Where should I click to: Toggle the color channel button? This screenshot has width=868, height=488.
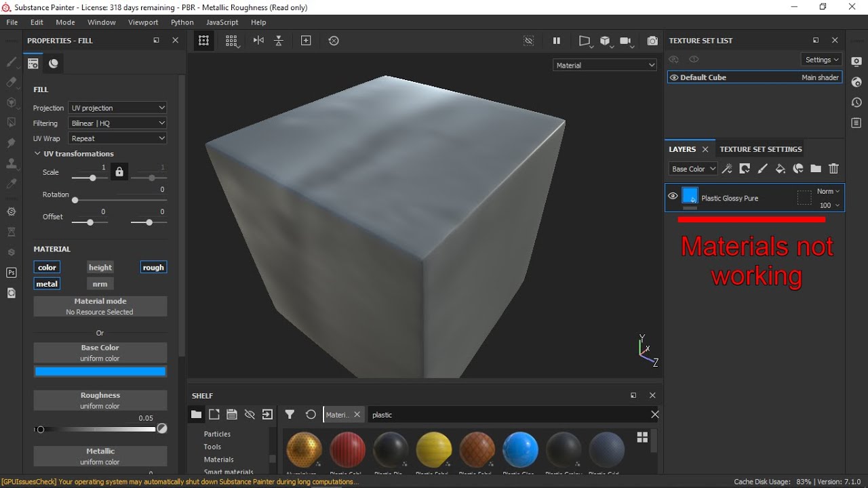tap(47, 267)
